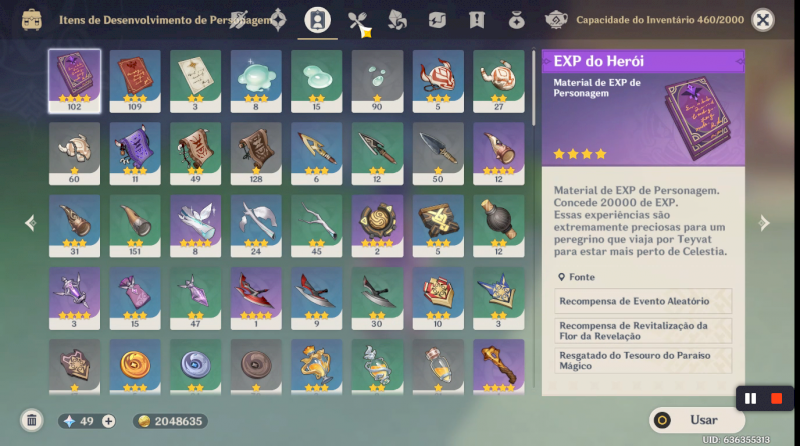Select the slime item with count 90
The height and width of the screenshot is (446, 800).
coord(377,81)
